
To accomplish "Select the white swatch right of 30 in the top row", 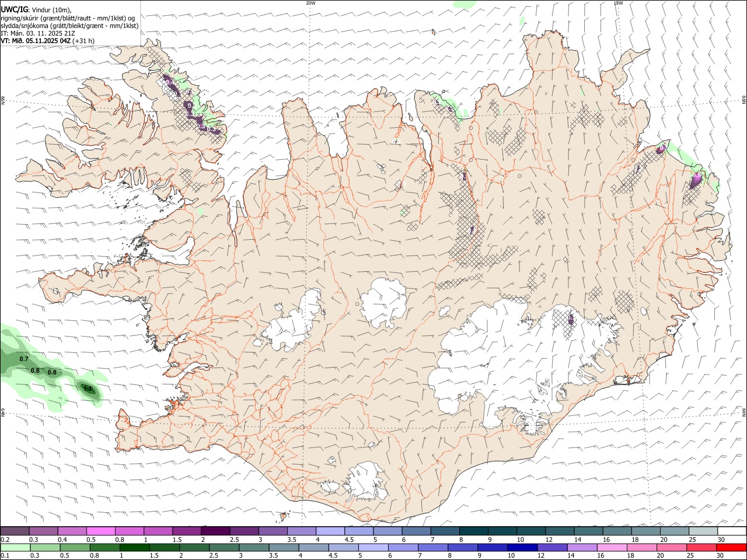I will click(x=732, y=531).
